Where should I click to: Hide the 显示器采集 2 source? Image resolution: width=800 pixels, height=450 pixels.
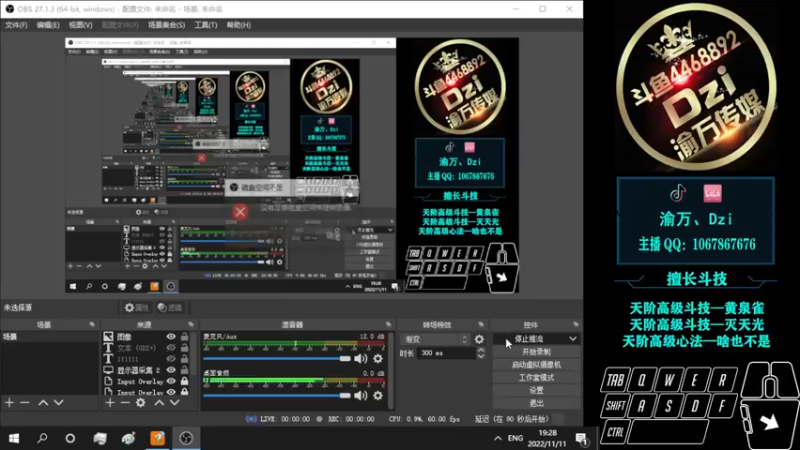(x=171, y=370)
